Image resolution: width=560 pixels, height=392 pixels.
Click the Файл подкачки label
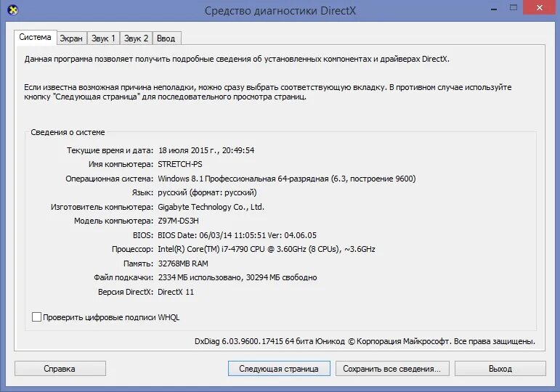123,277
